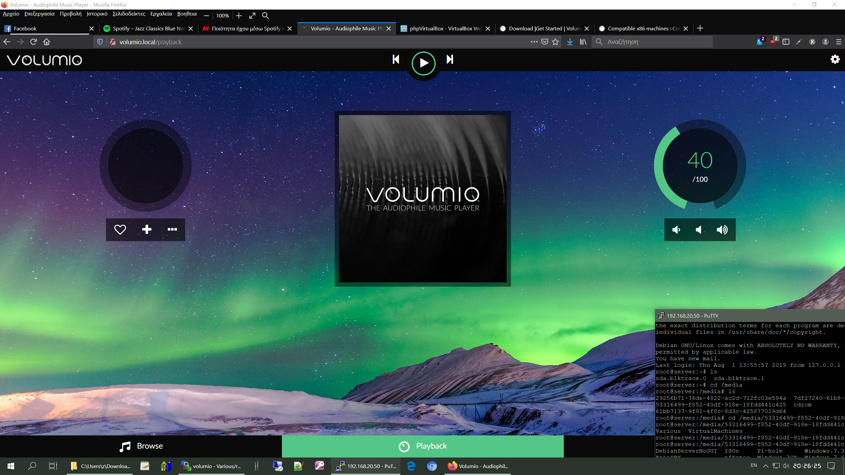Open Windows notification center
This screenshot has height=475, width=845.
[x=832, y=466]
